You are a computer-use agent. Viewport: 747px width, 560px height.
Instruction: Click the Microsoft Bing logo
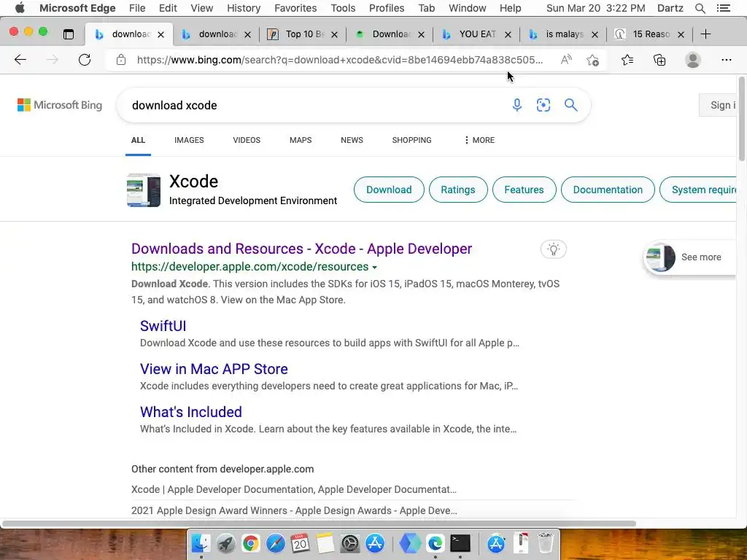click(60, 105)
